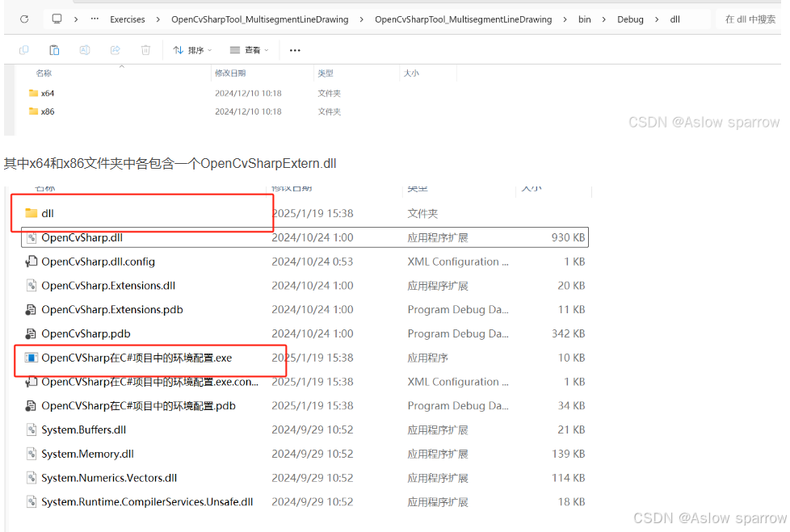Select the System.Memory.dll file icon

click(32, 454)
